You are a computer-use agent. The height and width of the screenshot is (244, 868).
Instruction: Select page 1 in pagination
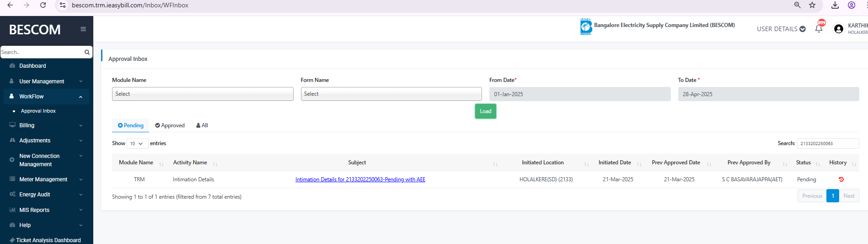(x=833, y=196)
